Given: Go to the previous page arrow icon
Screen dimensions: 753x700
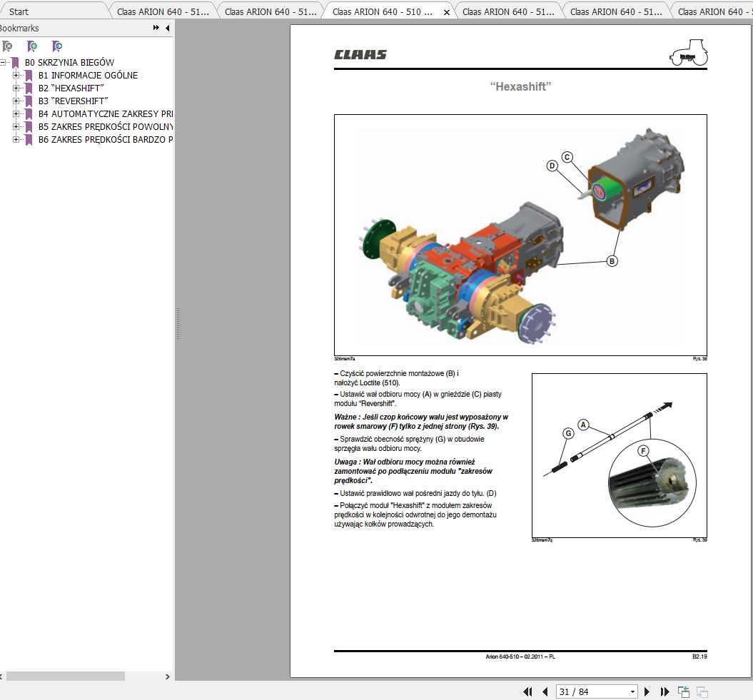Looking at the screenshot, I should pos(545,691).
